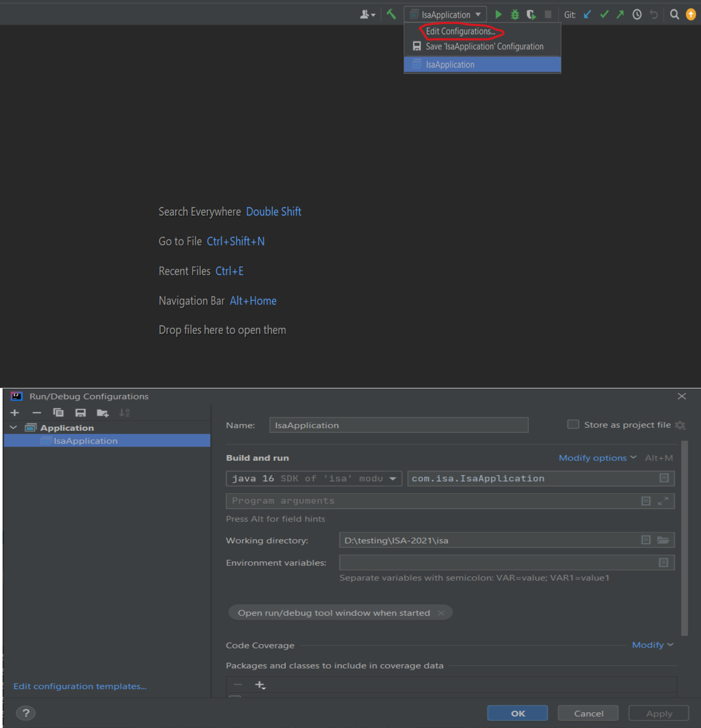Expand the java 16 SDK selector
Screen dimensions: 701x728
coord(392,478)
